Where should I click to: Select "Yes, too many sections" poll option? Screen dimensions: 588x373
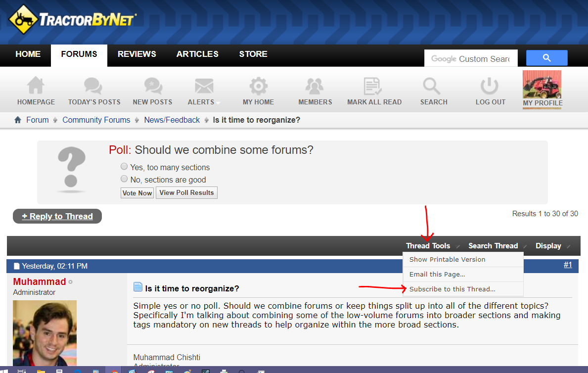pyautogui.click(x=124, y=167)
